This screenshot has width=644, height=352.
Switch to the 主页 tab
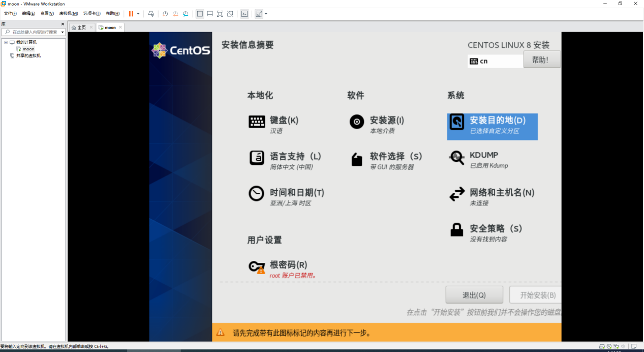pos(81,27)
